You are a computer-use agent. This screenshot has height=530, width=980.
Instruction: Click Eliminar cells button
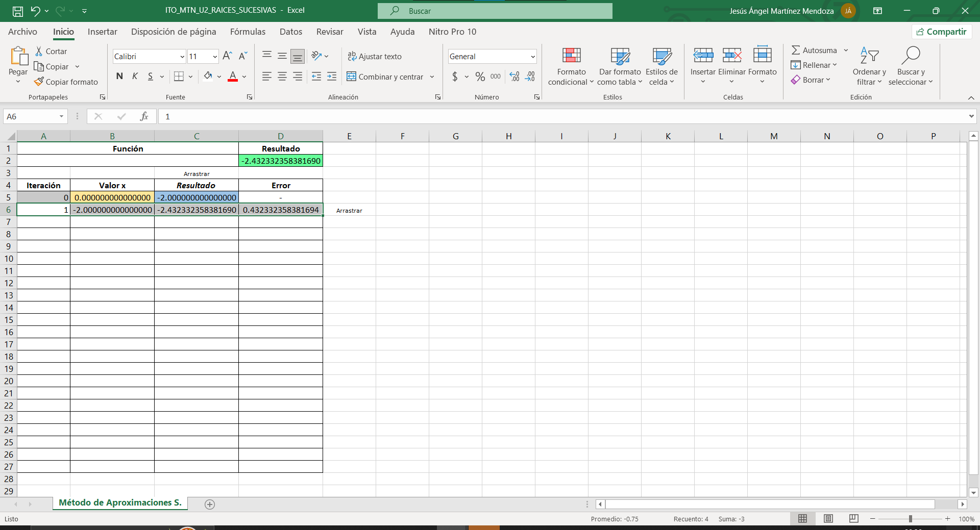(732, 66)
